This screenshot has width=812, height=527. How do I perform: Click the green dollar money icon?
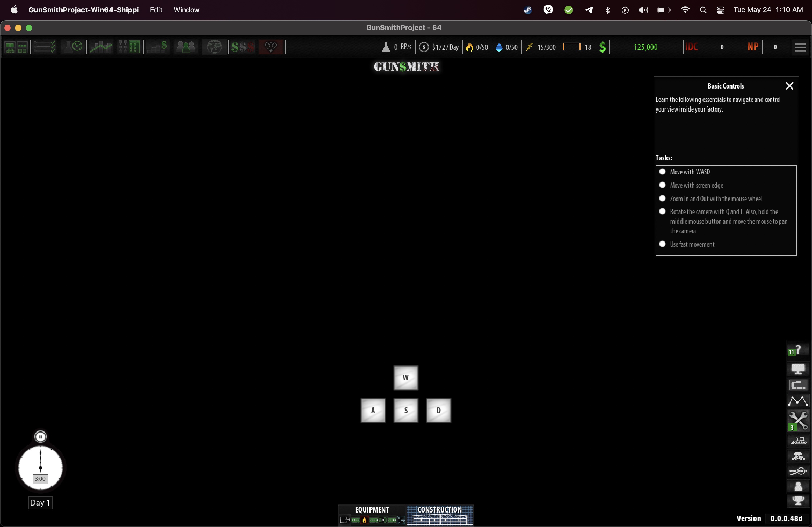pyautogui.click(x=603, y=47)
